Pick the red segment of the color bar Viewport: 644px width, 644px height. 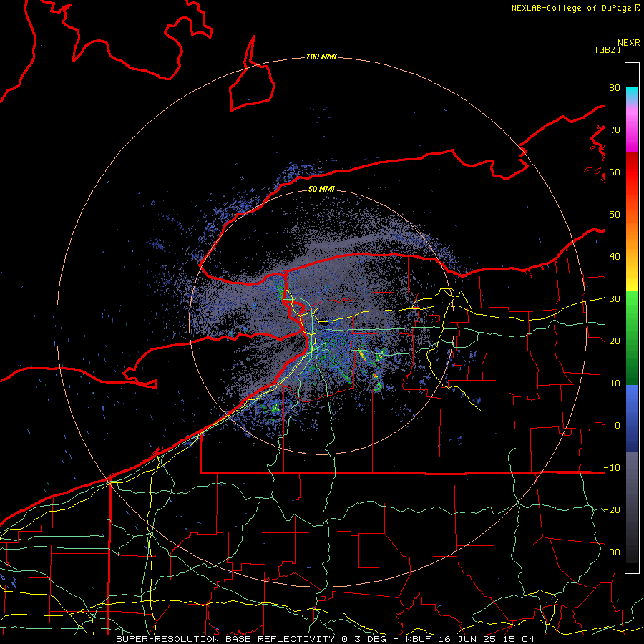click(x=632, y=172)
